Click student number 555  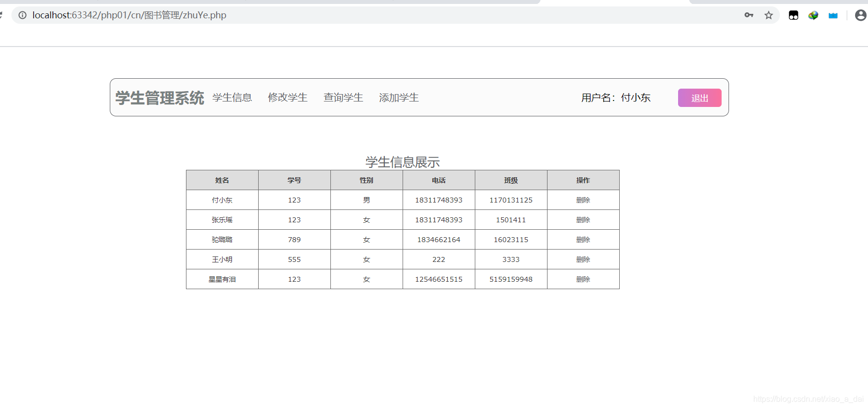click(294, 259)
